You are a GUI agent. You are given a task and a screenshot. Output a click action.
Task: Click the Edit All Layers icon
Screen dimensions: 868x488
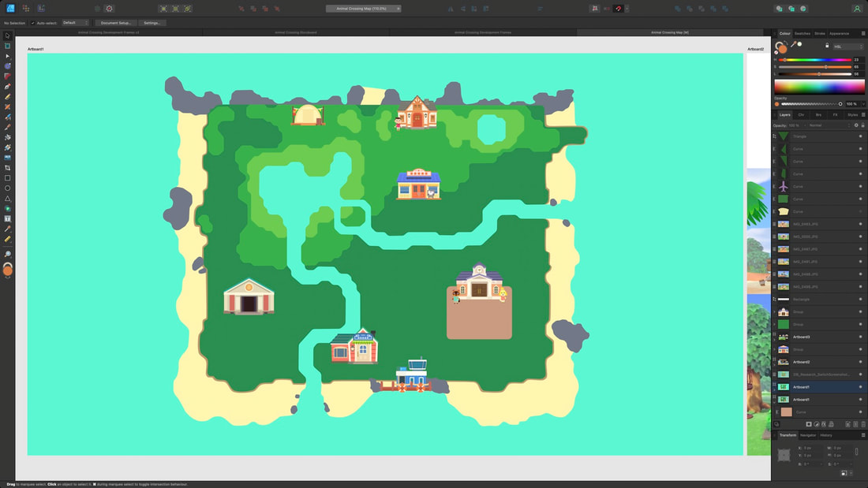pos(776,424)
